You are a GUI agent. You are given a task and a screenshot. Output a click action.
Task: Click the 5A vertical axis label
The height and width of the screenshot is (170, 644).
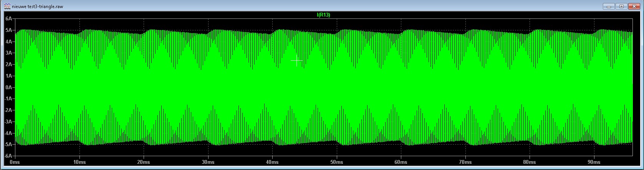[9, 30]
